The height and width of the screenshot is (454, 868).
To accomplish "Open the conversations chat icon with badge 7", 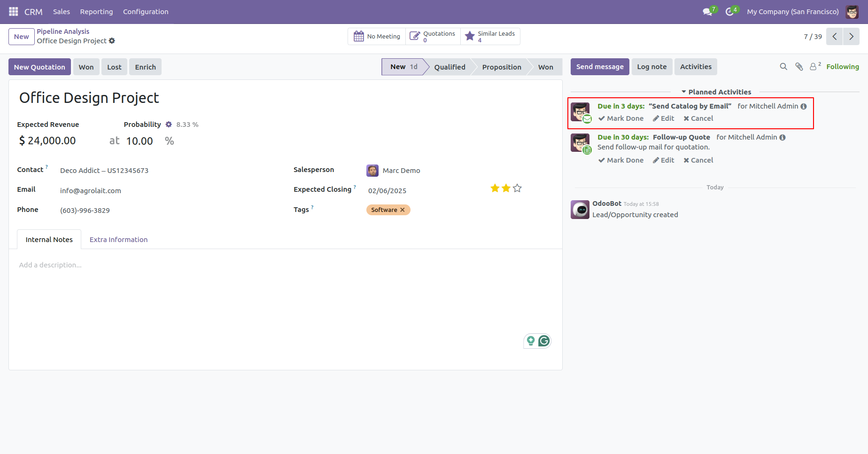I will [708, 11].
